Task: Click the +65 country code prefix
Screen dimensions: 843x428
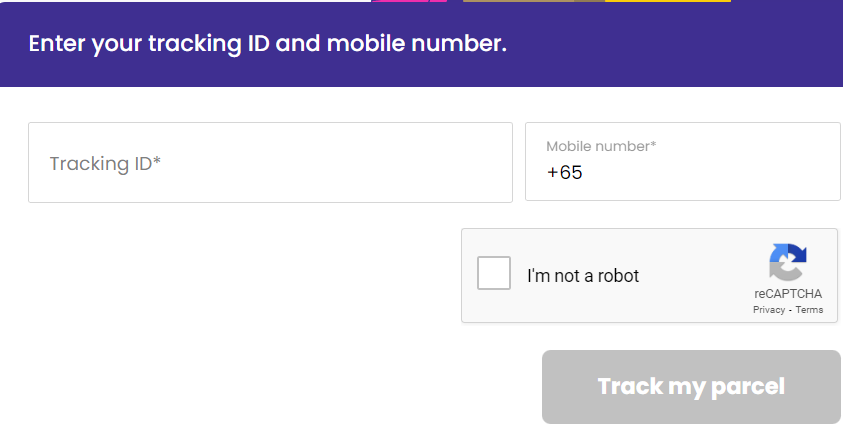Action: pos(565,173)
